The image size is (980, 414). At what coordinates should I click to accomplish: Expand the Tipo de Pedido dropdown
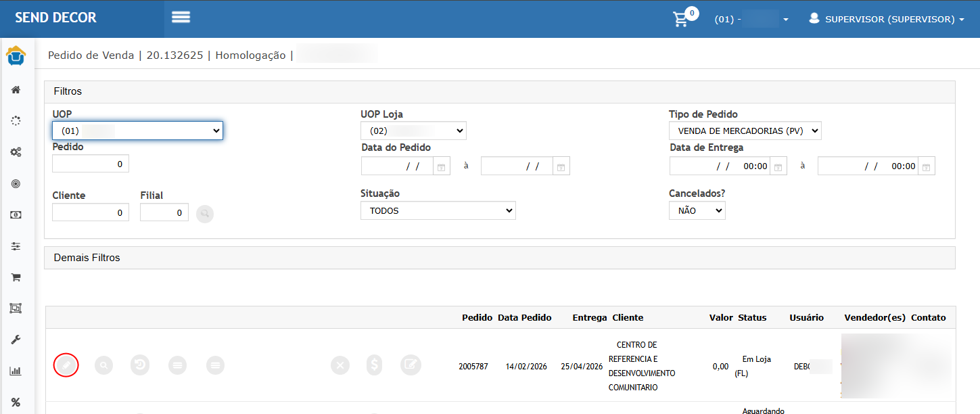point(745,131)
